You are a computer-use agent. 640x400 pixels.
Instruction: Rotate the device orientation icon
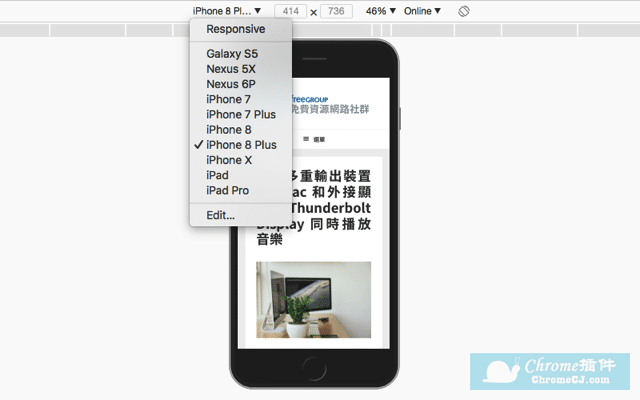(464, 11)
